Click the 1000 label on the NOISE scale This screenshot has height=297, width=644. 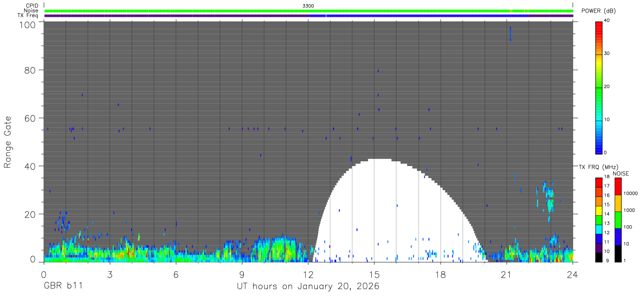click(629, 210)
